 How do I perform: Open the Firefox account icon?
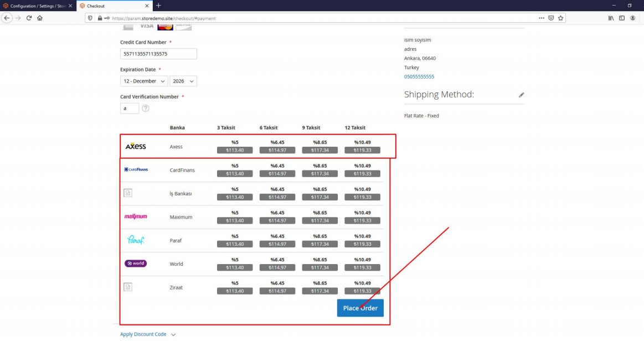tap(632, 18)
